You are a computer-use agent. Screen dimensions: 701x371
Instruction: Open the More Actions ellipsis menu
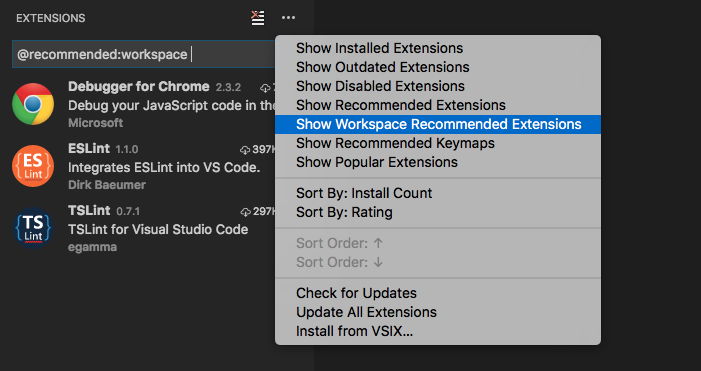click(288, 18)
